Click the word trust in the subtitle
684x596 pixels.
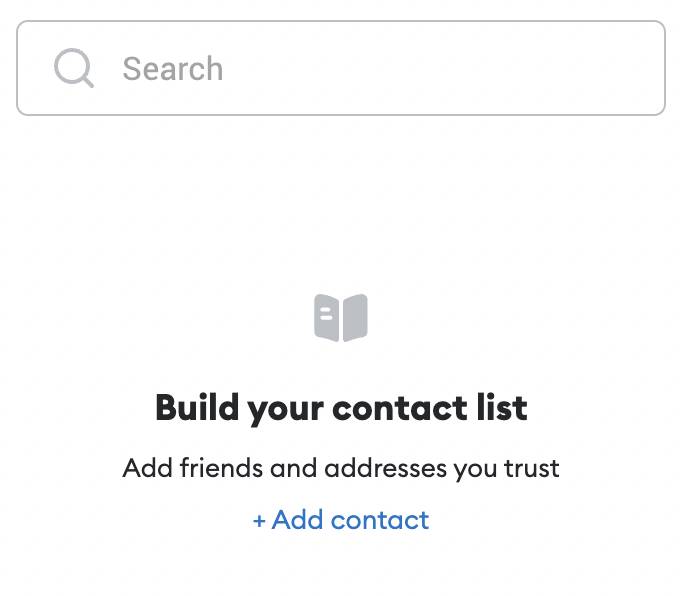pyautogui.click(x=531, y=468)
